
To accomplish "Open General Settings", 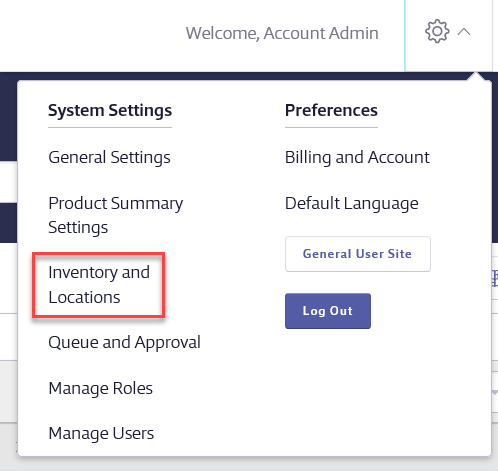I will tap(109, 157).
